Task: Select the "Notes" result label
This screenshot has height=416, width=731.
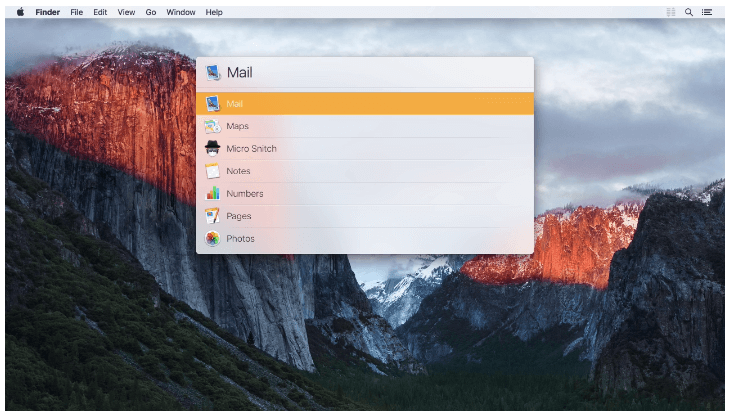Action: pos(238,171)
